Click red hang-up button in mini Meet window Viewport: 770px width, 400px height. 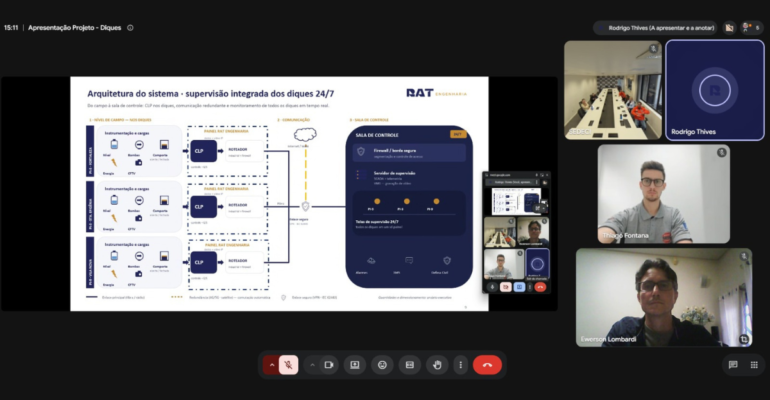pyautogui.click(x=540, y=287)
